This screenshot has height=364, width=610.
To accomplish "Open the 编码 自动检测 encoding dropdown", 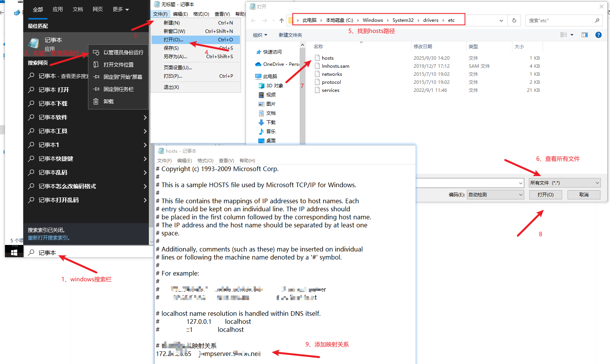I will coord(496,195).
